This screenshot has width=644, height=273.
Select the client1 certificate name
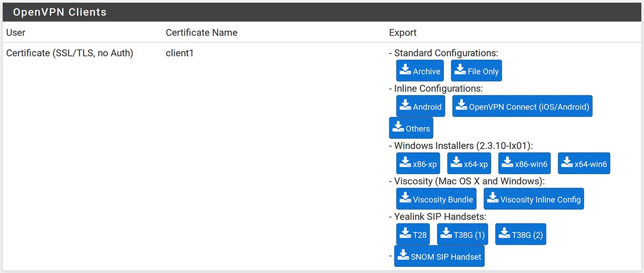click(180, 53)
